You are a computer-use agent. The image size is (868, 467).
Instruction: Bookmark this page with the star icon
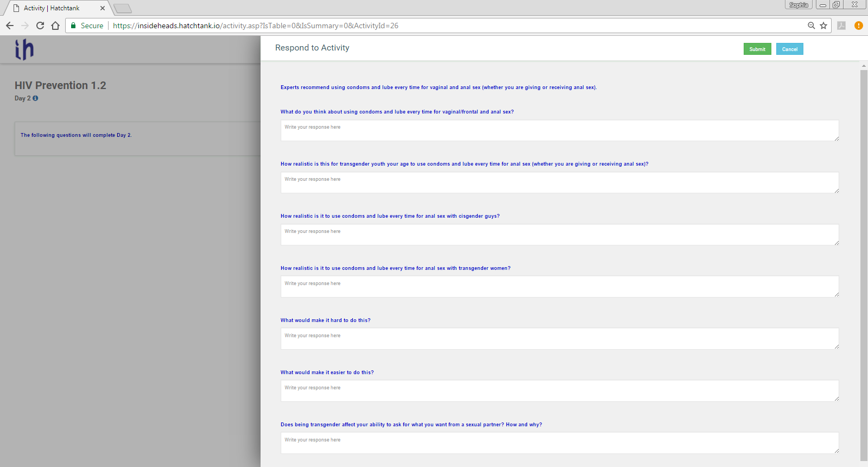(823, 26)
